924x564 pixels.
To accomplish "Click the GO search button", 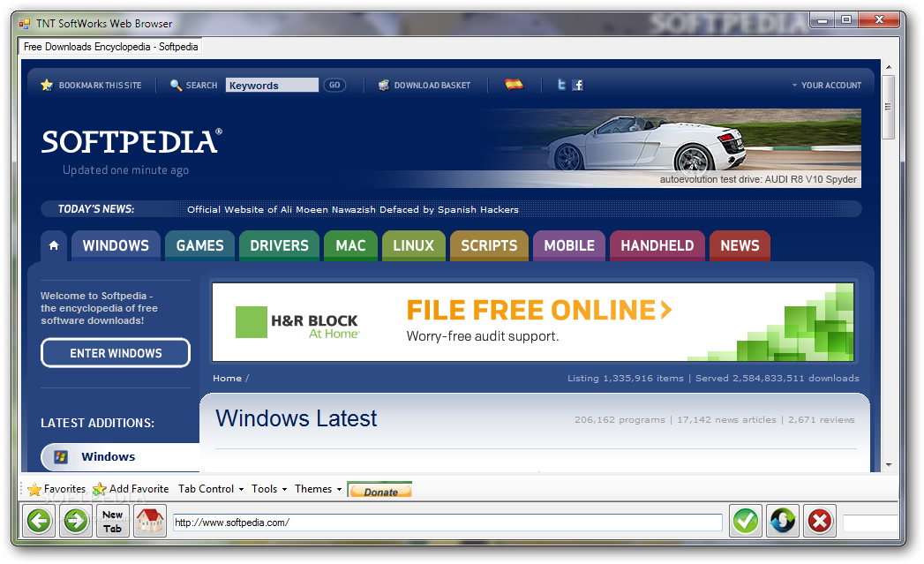I will [x=334, y=85].
